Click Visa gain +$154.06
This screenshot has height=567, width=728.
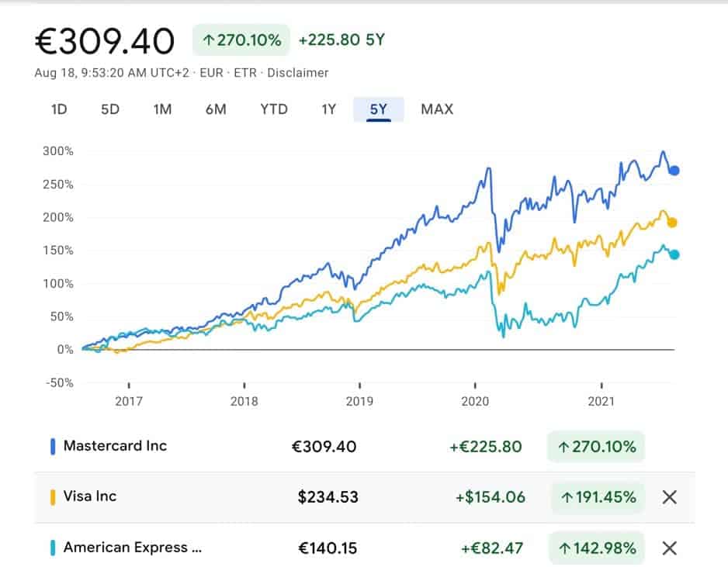[491, 497]
